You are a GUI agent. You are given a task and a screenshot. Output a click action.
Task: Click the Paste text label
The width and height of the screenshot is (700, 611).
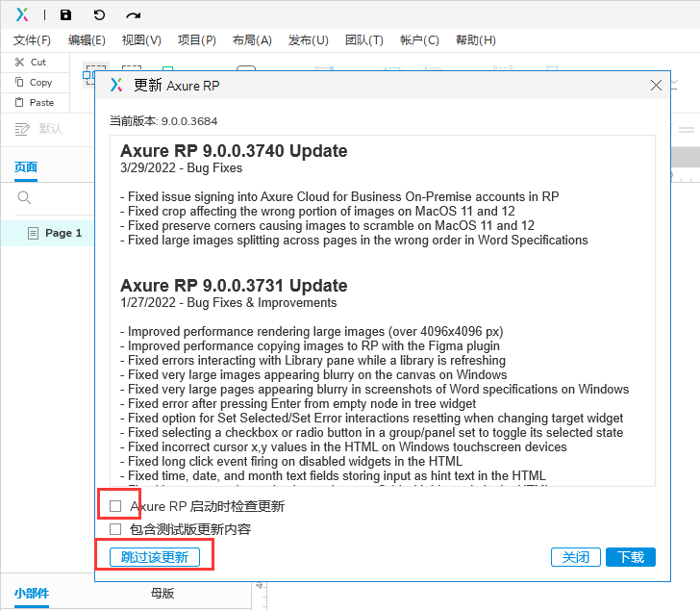41,103
